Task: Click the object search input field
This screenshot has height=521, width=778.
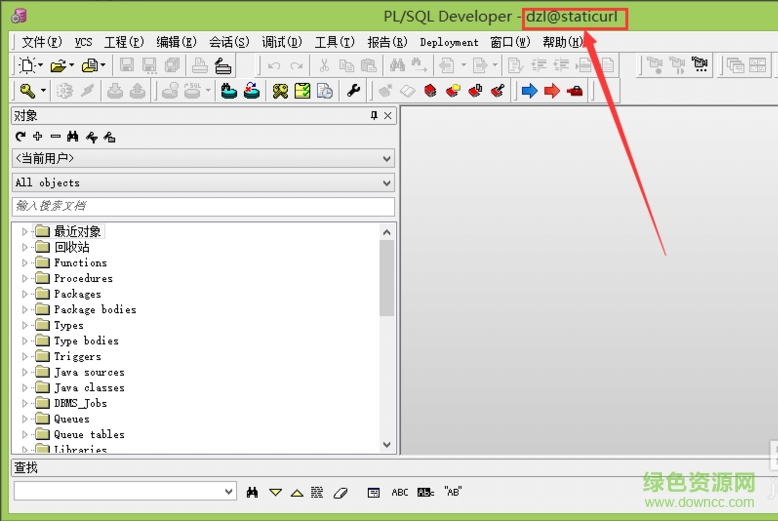Action: point(203,206)
